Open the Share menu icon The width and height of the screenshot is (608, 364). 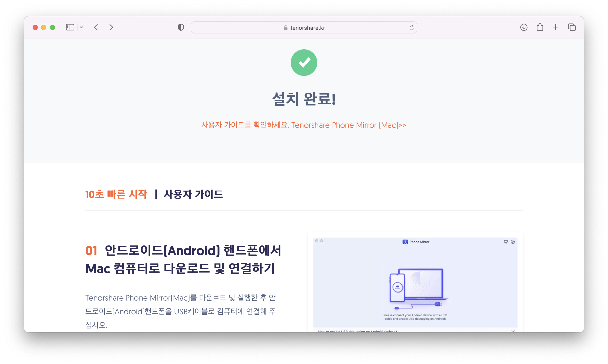coord(540,27)
